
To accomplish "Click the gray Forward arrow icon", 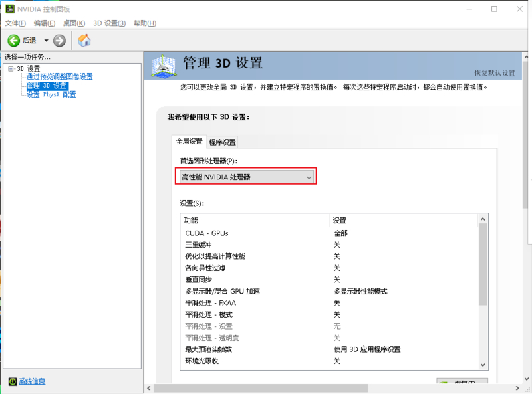I will pyautogui.click(x=59, y=41).
